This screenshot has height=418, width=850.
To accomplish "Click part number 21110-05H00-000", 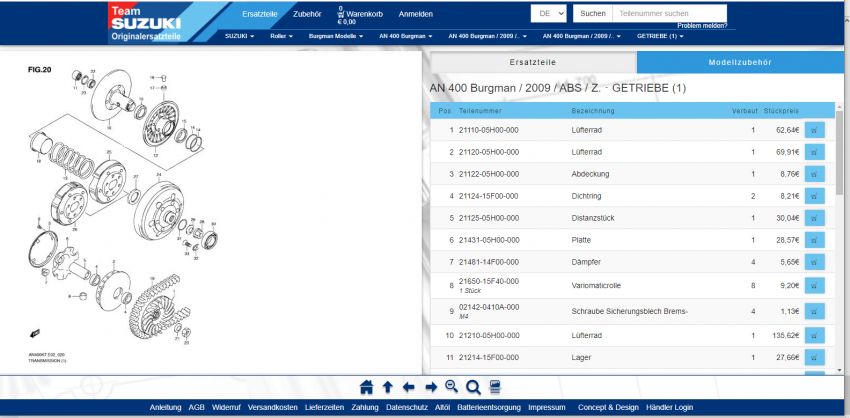I will point(488,130).
